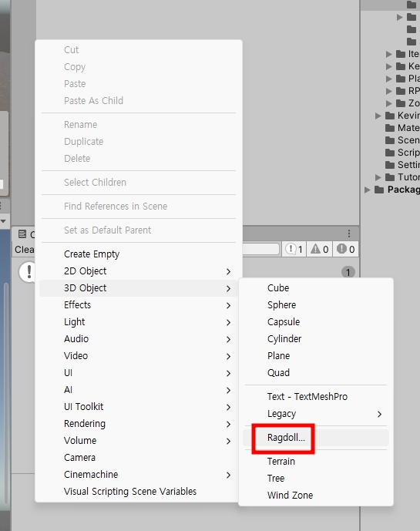Expand the Ite folder arrow

(x=389, y=54)
